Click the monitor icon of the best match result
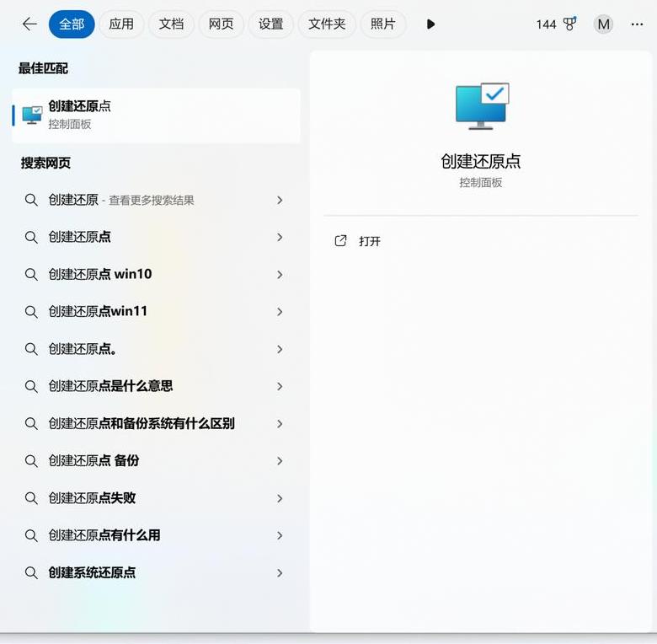Viewport: 657px width, 644px height. click(x=32, y=115)
